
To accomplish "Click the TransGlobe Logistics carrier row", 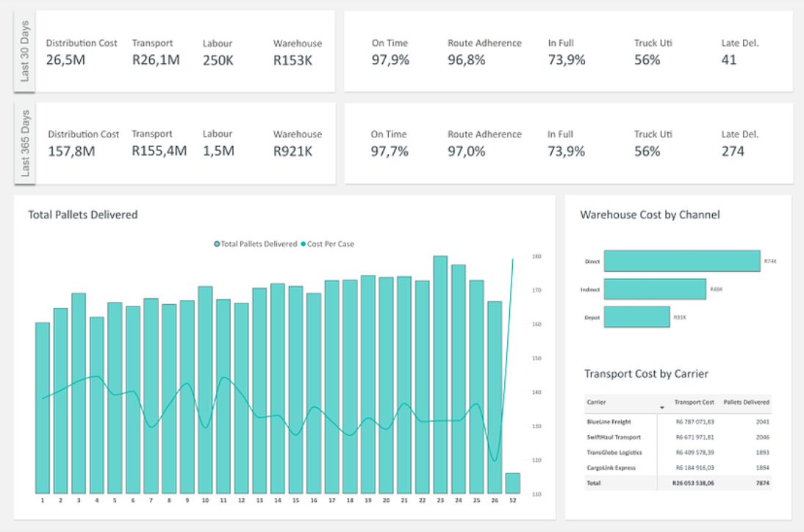I will [x=678, y=453].
